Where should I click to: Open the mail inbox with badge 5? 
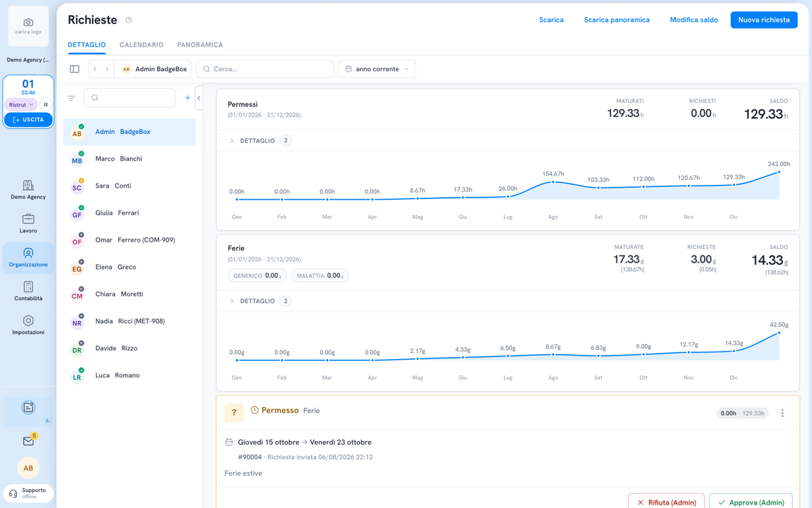coord(28,441)
